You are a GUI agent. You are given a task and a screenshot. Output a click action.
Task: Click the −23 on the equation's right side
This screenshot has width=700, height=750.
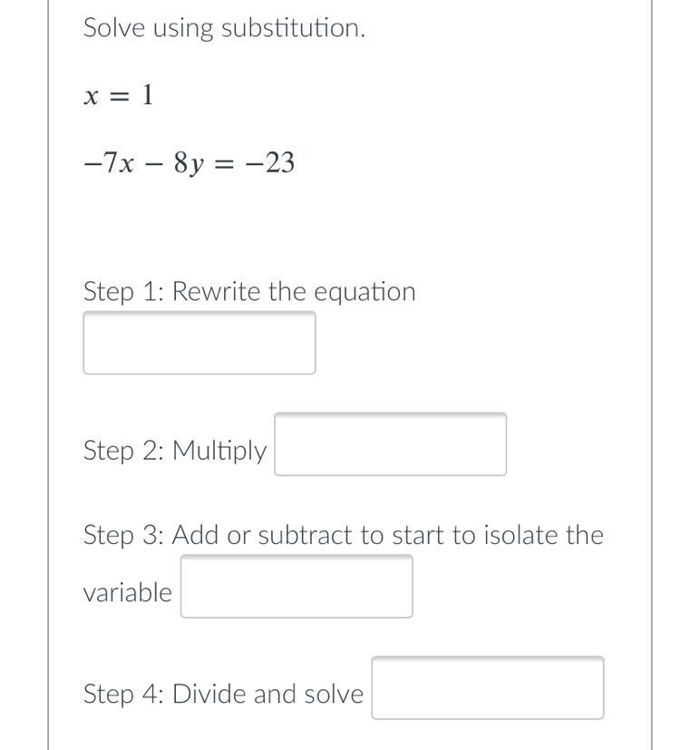pyautogui.click(x=269, y=162)
